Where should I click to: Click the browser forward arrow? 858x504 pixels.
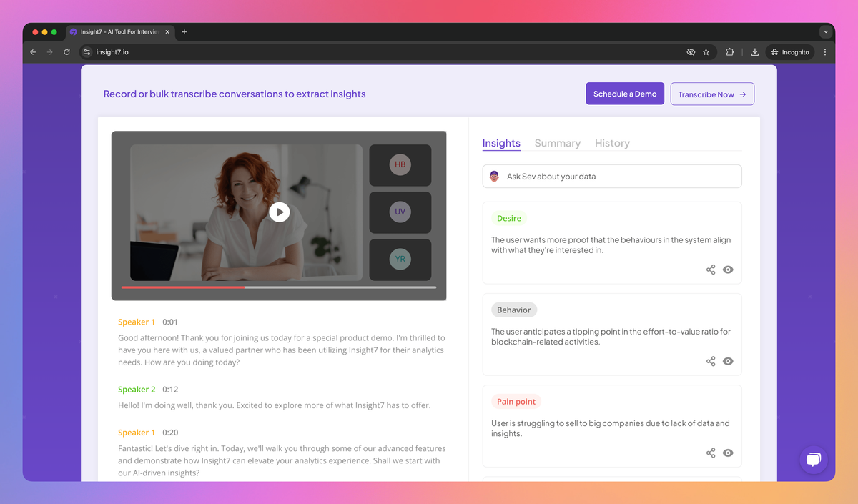pyautogui.click(x=50, y=52)
